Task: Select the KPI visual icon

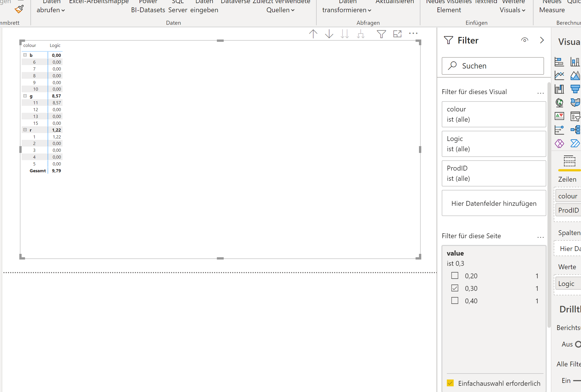Action: tap(559, 116)
